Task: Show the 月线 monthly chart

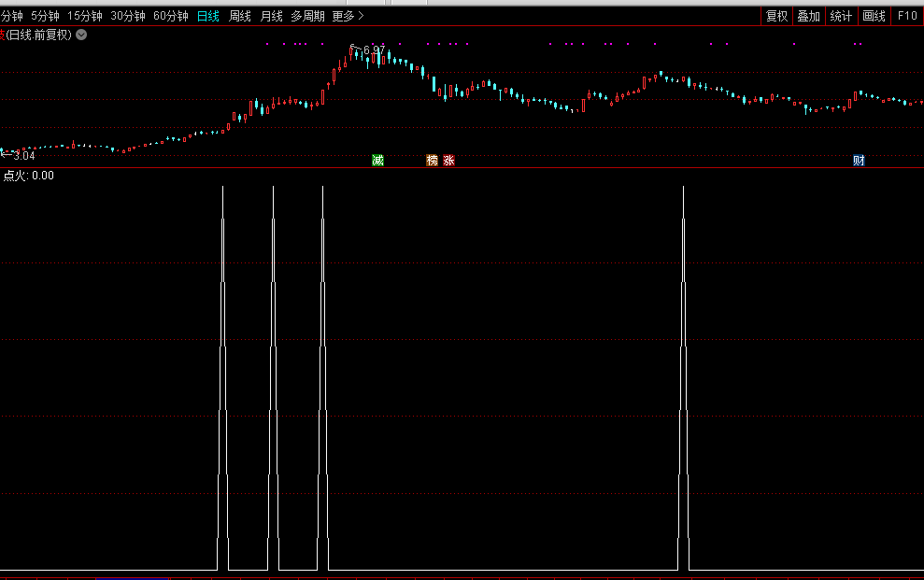Action: 271,16
